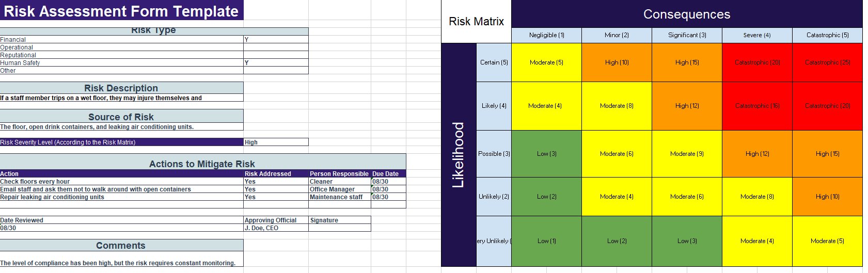Click the Severe (4) consequences column header
The image size is (868, 273).
[757, 35]
